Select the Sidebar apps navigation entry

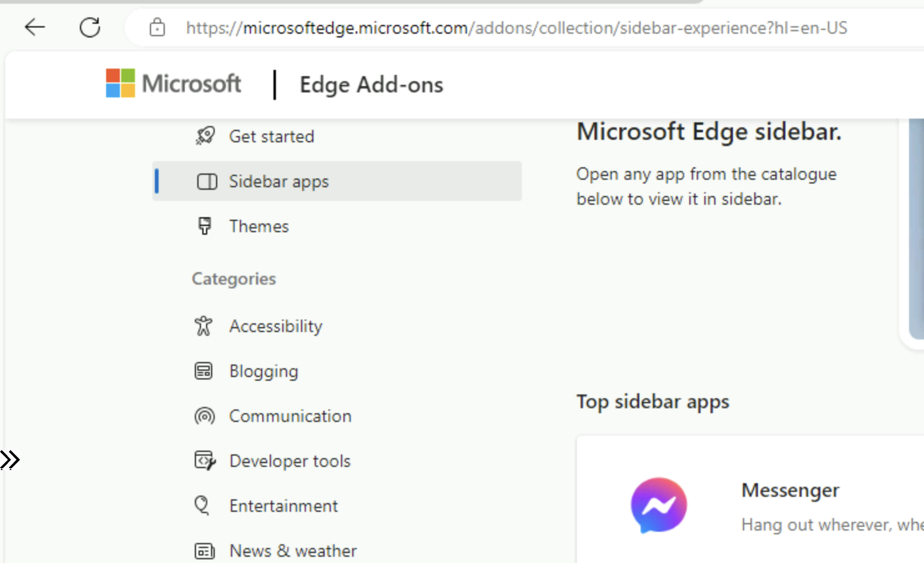click(x=278, y=181)
